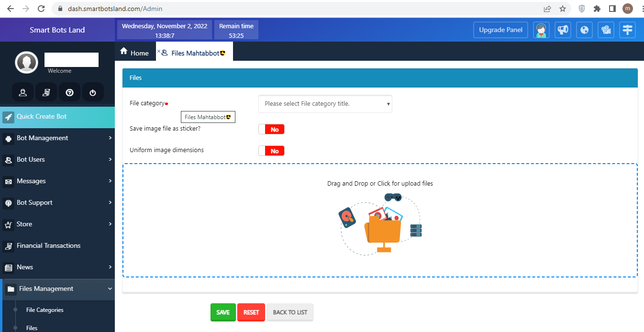Viewport: 644px width, 332px height.
Task: Click the robot icon beside Bot Management
Action: click(x=8, y=139)
